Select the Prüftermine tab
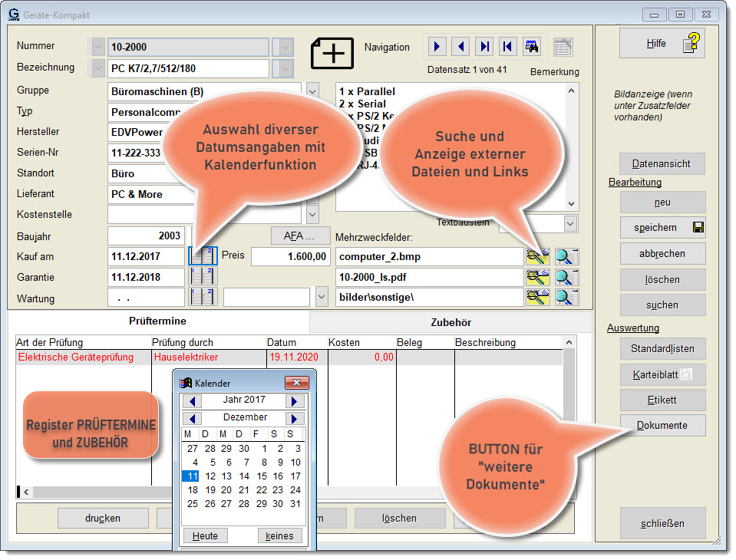This screenshot has width=736, height=560. point(157,322)
